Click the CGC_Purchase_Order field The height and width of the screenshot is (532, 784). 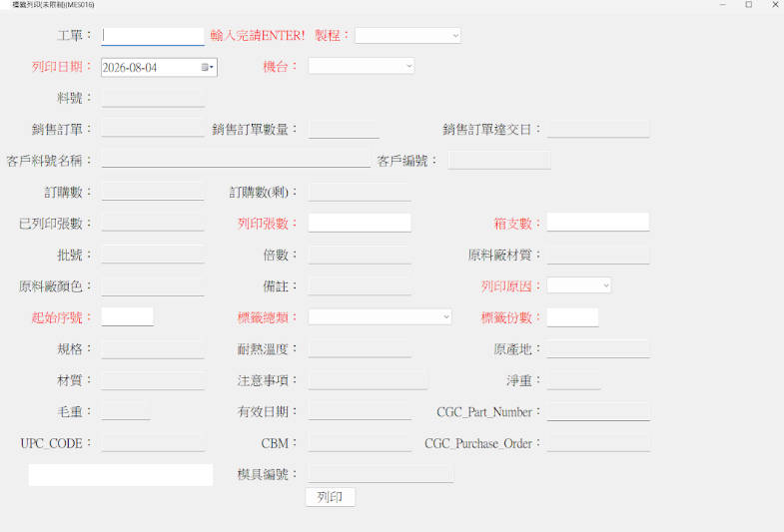[x=598, y=443]
